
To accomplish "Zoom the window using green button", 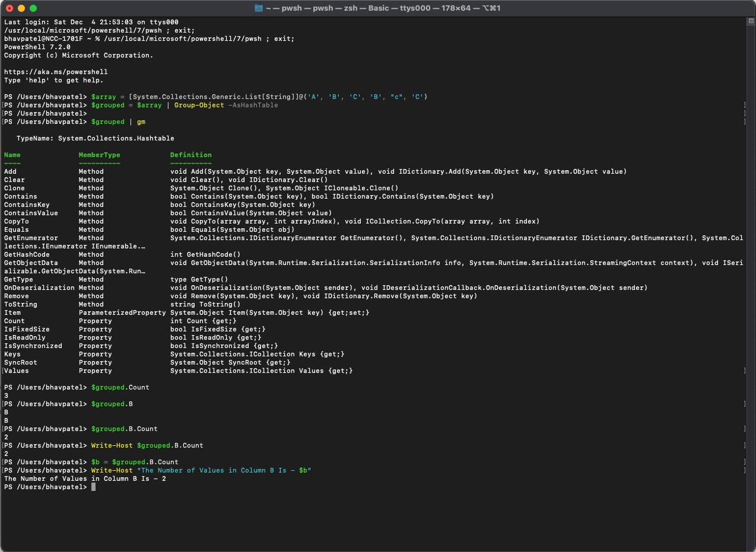I will [33, 8].
